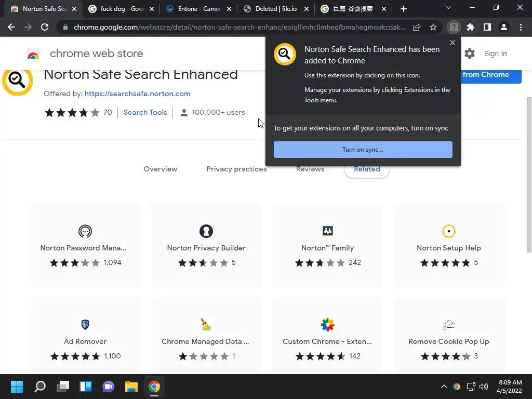The image size is (532, 399).
Task: Switch to Deleted file.io tab
Action: (x=275, y=9)
